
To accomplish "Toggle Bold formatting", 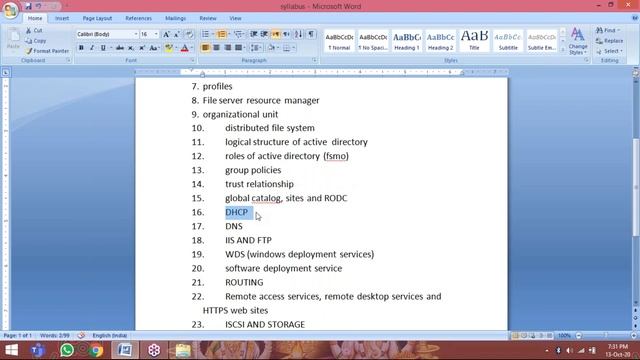I will (x=81, y=48).
